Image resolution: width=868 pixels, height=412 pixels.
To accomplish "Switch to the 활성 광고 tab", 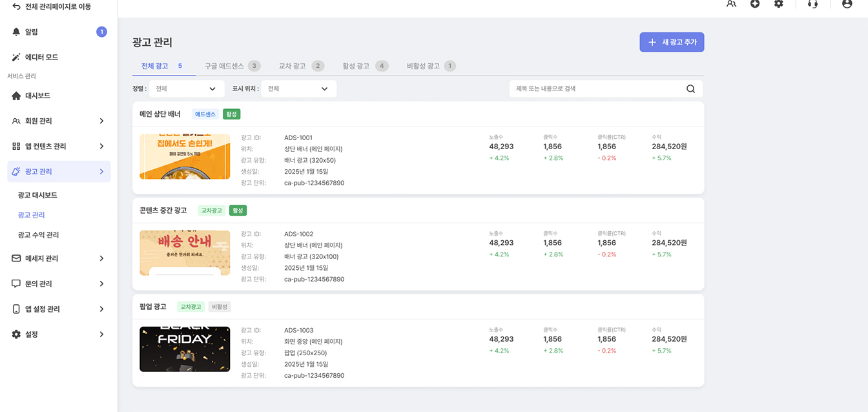I will point(365,66).
